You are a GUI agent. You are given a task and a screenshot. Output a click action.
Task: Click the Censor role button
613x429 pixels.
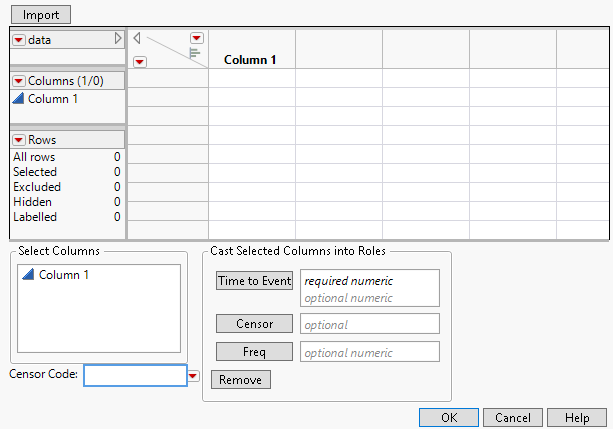click(254, 324)
